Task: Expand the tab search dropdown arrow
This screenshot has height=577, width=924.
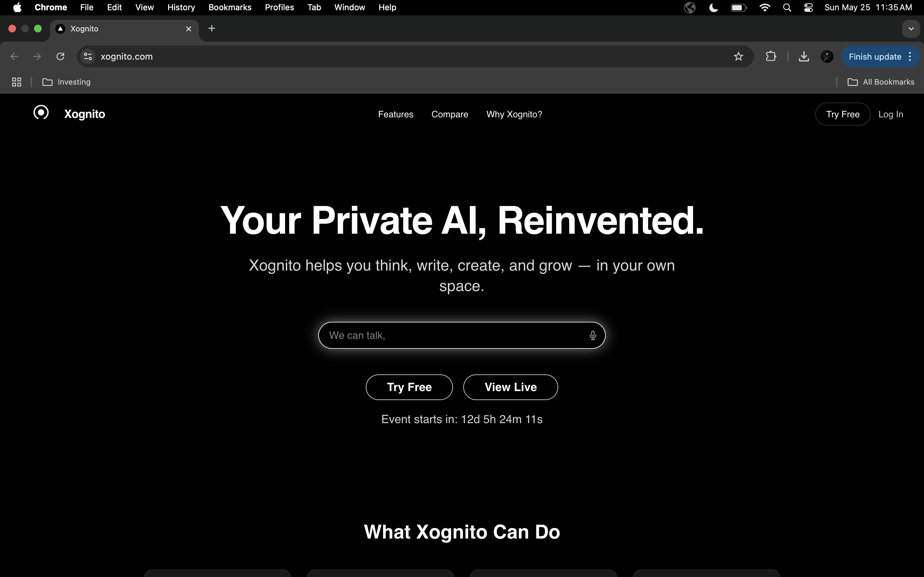Action: (911, 29)
